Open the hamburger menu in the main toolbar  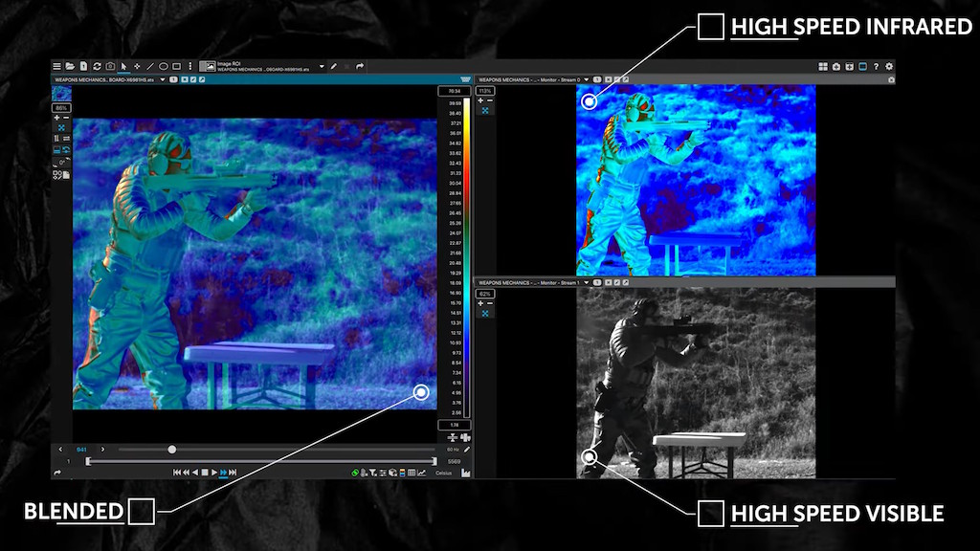(x=56, y=66)
